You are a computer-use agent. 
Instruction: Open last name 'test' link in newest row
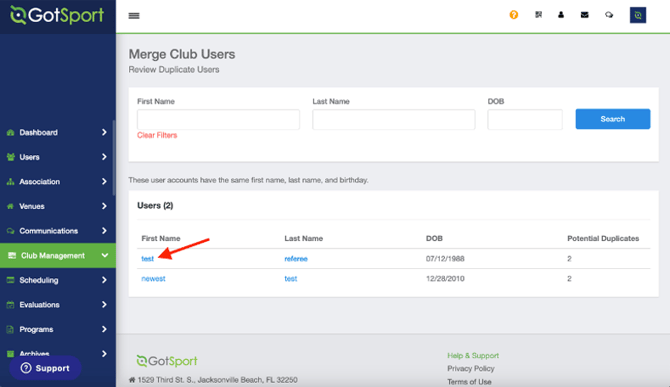[291, 279]
